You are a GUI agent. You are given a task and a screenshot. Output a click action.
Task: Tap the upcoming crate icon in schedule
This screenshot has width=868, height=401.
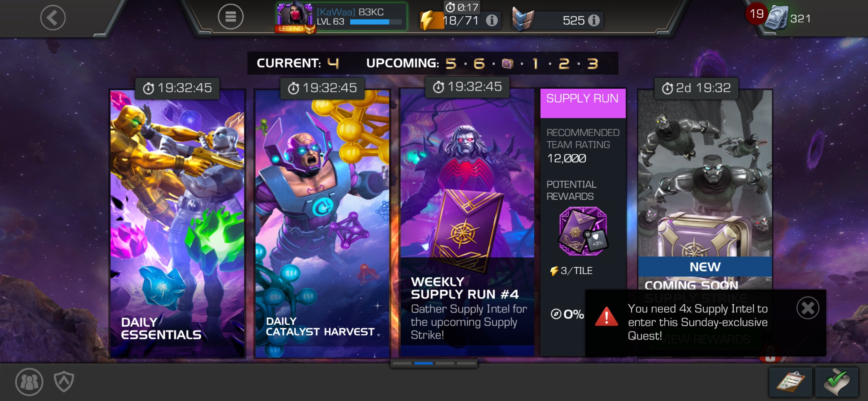tap(507, 63)
